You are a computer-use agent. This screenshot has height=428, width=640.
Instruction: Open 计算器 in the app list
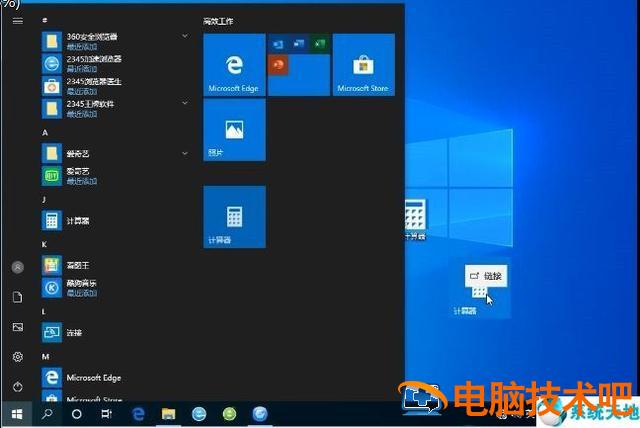(x=116, y=221)
